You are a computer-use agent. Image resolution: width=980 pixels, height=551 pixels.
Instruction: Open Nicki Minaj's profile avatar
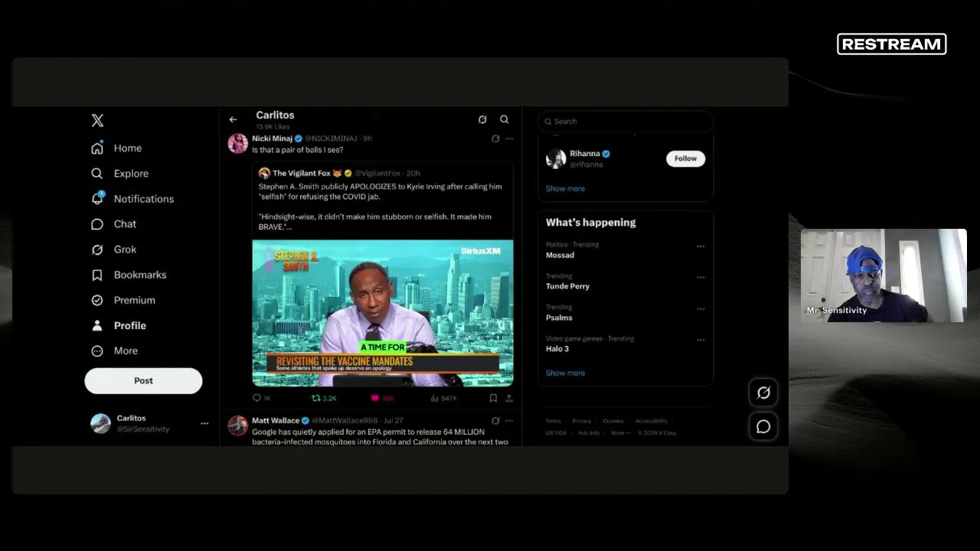click(x=238, y=143)
